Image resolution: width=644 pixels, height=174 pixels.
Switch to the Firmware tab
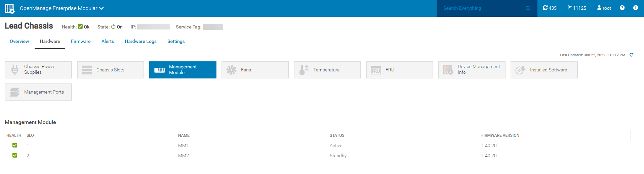click(81, 41)
